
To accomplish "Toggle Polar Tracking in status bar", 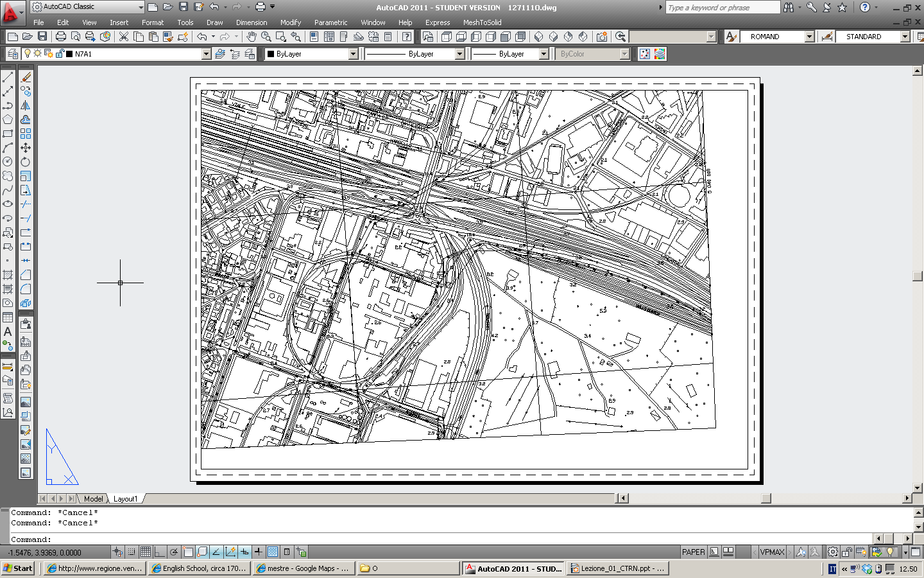I will click(x=174, y=552).
